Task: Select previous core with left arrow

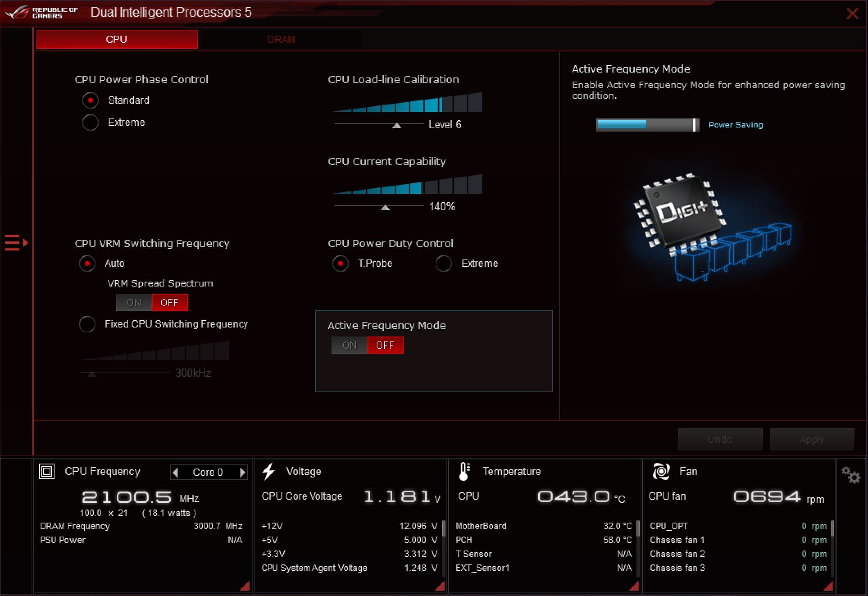Action: pos(176,473)
